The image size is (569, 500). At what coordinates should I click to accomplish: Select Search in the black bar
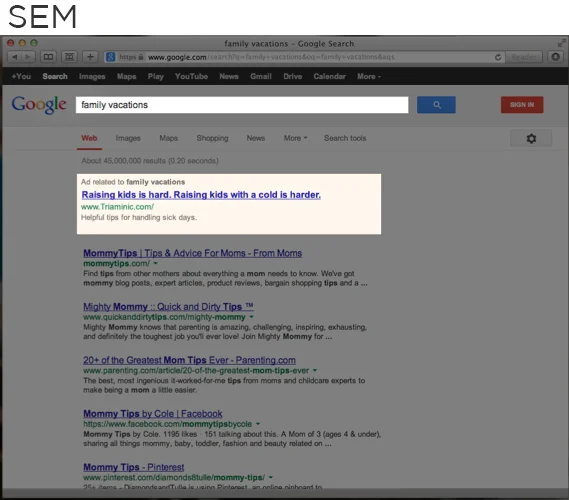click(55, 77)
